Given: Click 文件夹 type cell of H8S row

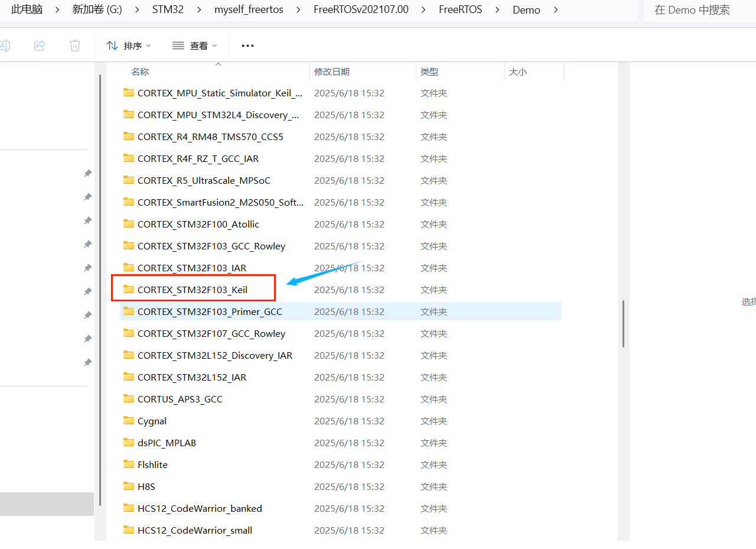Looking at the screenshot, I should (x=434, y=486).
